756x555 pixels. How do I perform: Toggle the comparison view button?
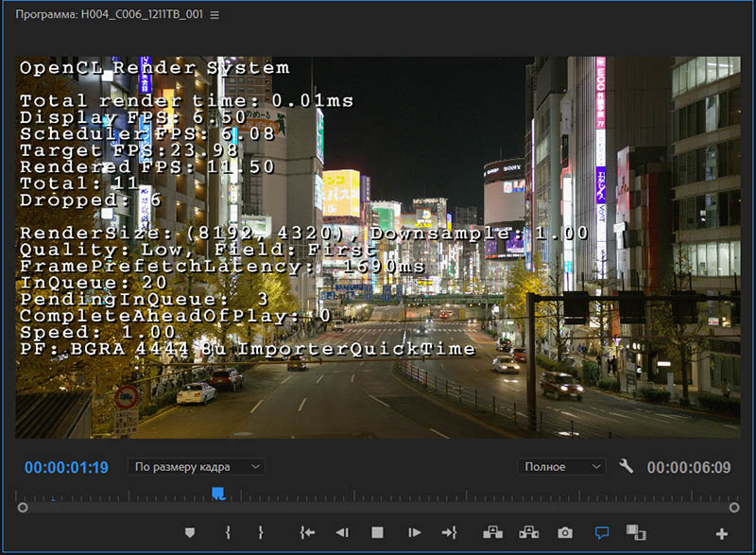(x=636, y=532)
